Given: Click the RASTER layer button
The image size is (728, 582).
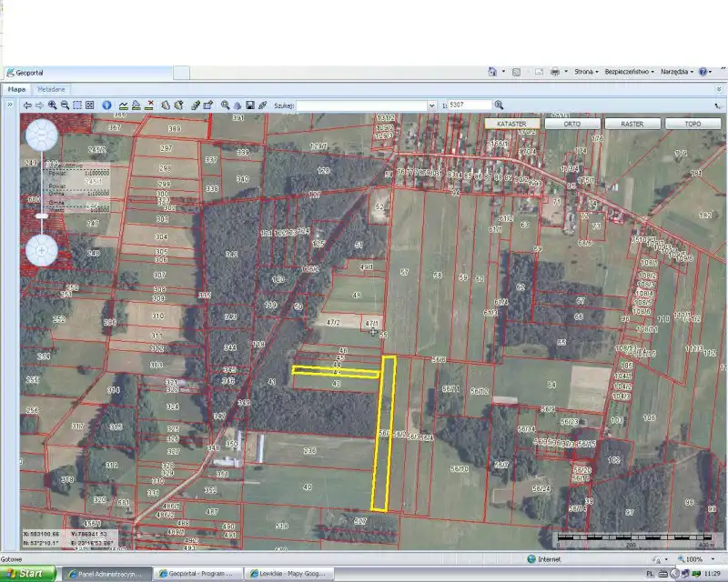Looking at the screenshot, I should coord(632,124).
